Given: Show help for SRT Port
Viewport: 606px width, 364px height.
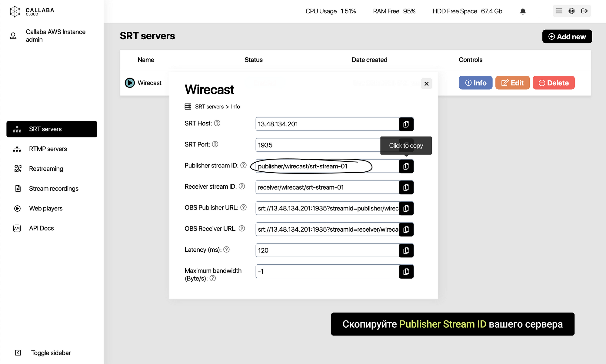Looking at the screenshot, I should tap(215, 144).
